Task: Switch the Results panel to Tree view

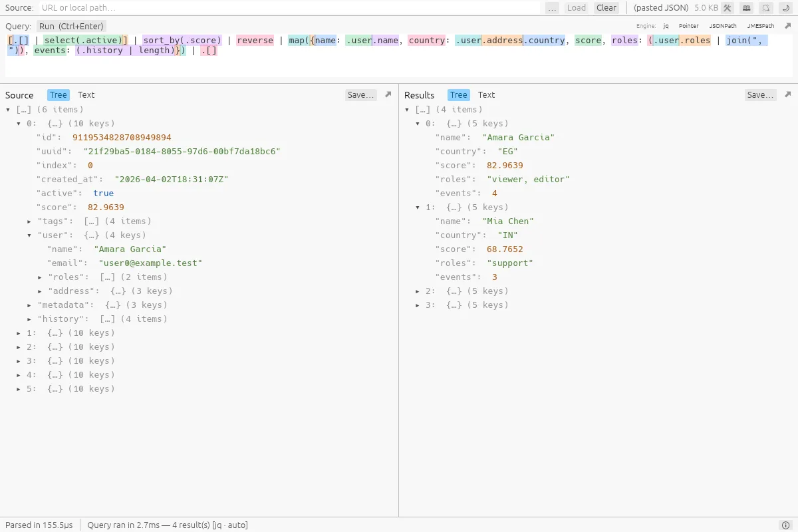Action: coord(459,95)
